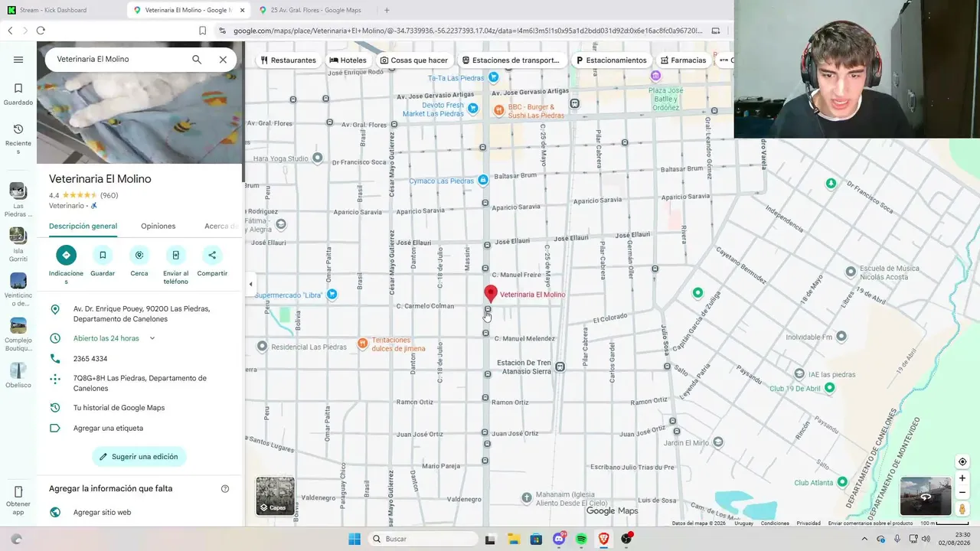Select the Descripción general tab

coord(83,227)
